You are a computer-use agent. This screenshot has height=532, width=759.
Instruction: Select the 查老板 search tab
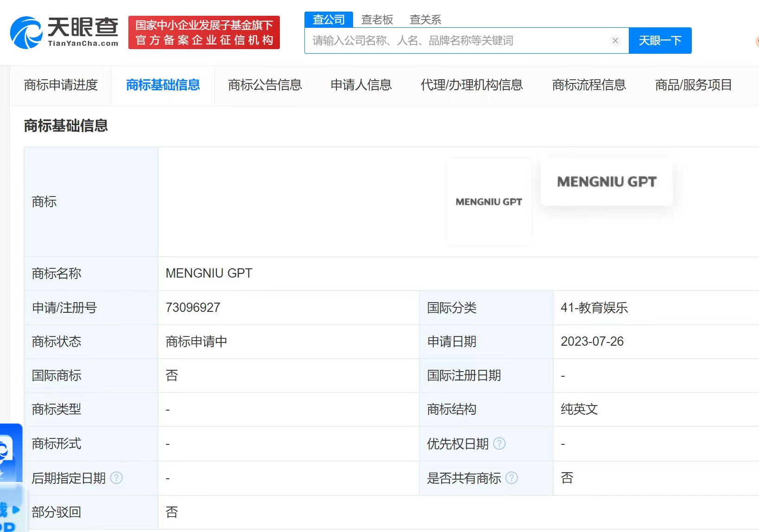(377, 19)
